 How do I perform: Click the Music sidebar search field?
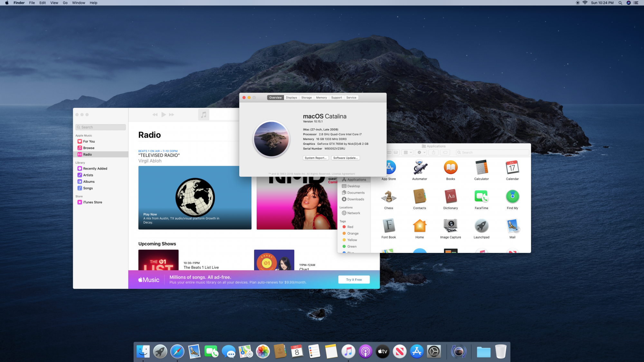pos(100,127)
